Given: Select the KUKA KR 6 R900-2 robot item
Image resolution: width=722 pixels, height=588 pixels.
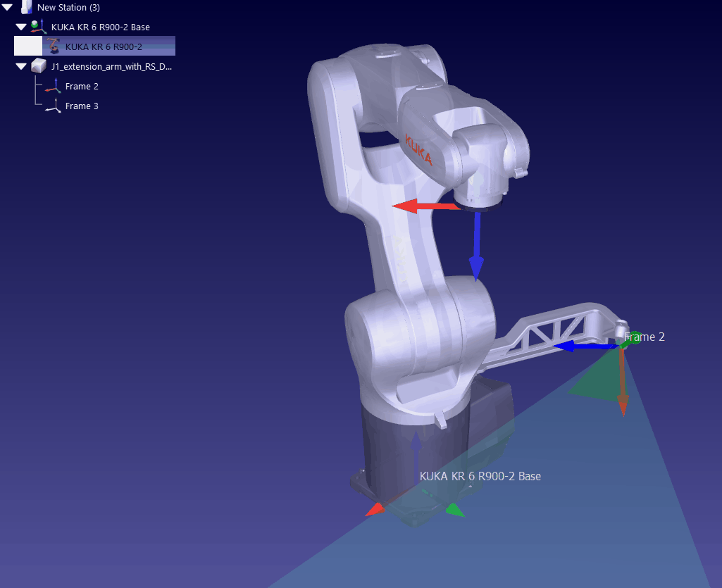Looking at the screenshot, I should [x=104, y=47].
